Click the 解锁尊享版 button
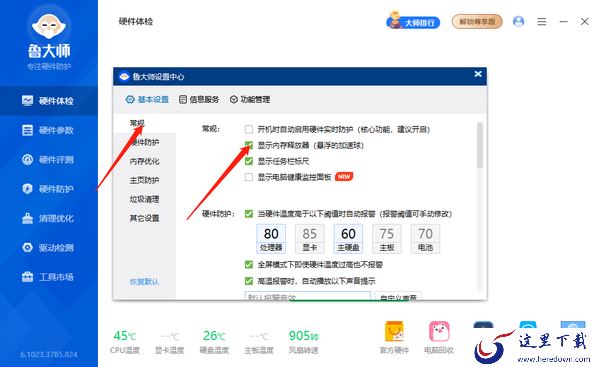Viewport: 600px width, 367px height. click(477, 22)
